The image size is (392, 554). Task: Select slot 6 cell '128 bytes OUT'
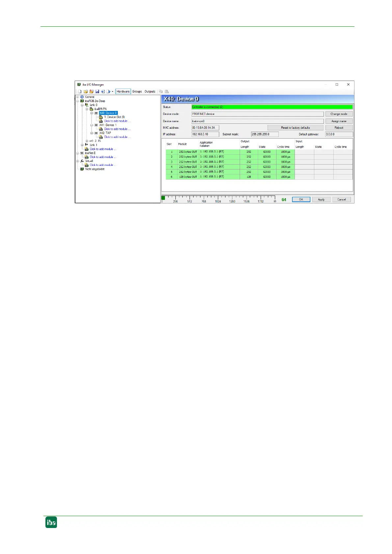click(188, 177)
